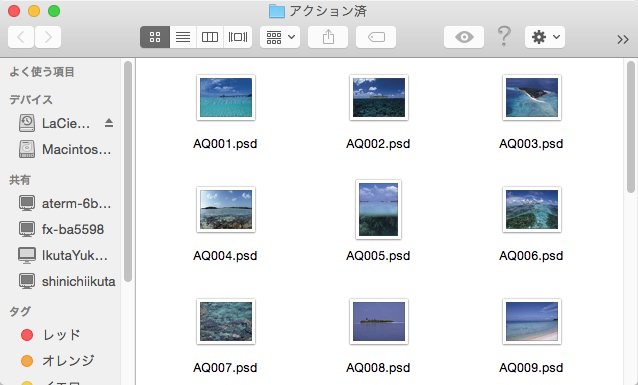The height and width of the screenshot is (385, 638).
Task: Select AQ007.psd thumbnail
Action: (x=226, y=322)
